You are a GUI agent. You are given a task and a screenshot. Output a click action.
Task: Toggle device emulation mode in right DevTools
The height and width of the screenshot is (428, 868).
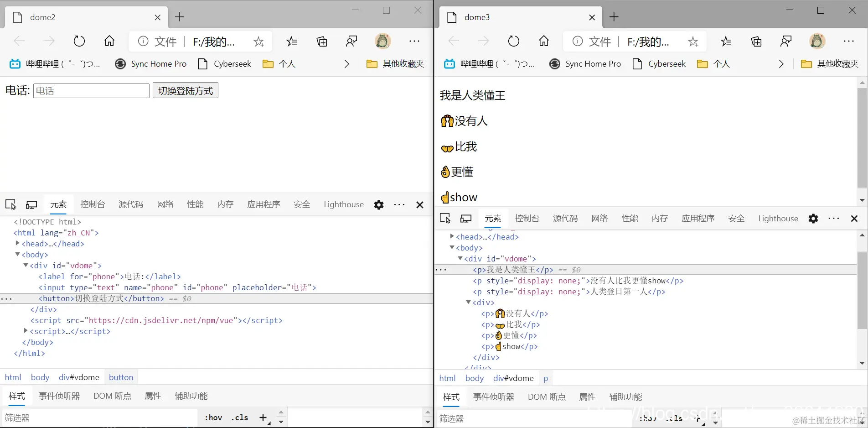pyautogui.click(x=466, y=218)
